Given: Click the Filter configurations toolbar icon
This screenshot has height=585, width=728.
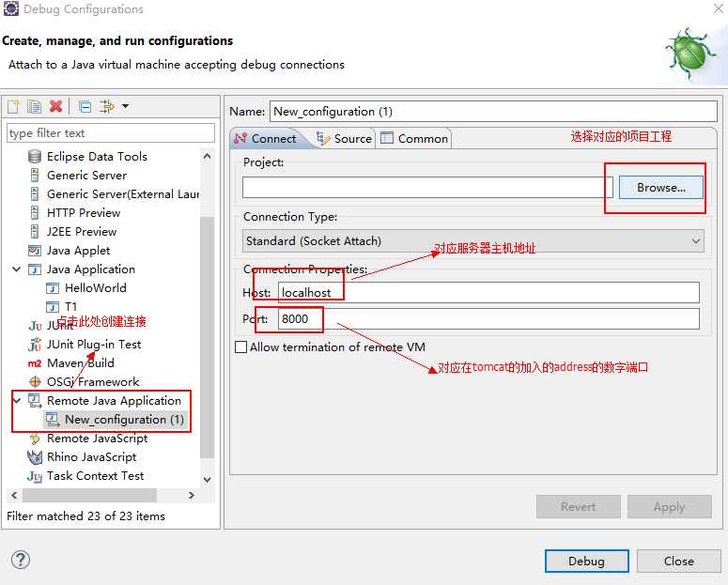Looking at the screenshot, I should (x=106, y=106).
